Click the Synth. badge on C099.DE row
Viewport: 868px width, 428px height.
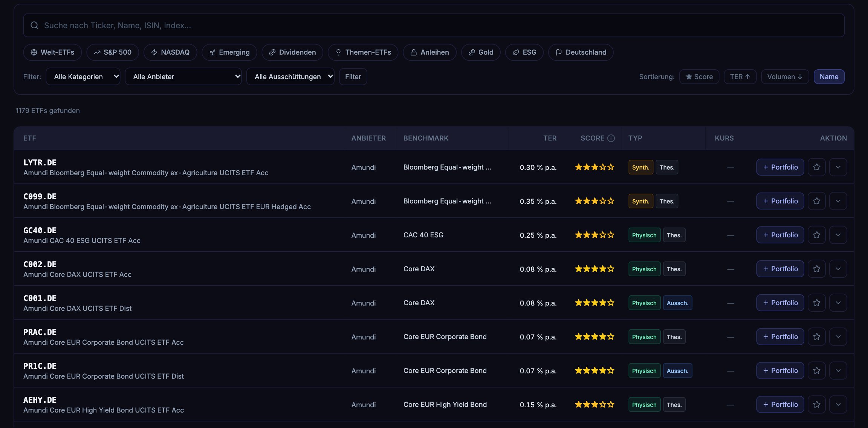tap(641, 201)
